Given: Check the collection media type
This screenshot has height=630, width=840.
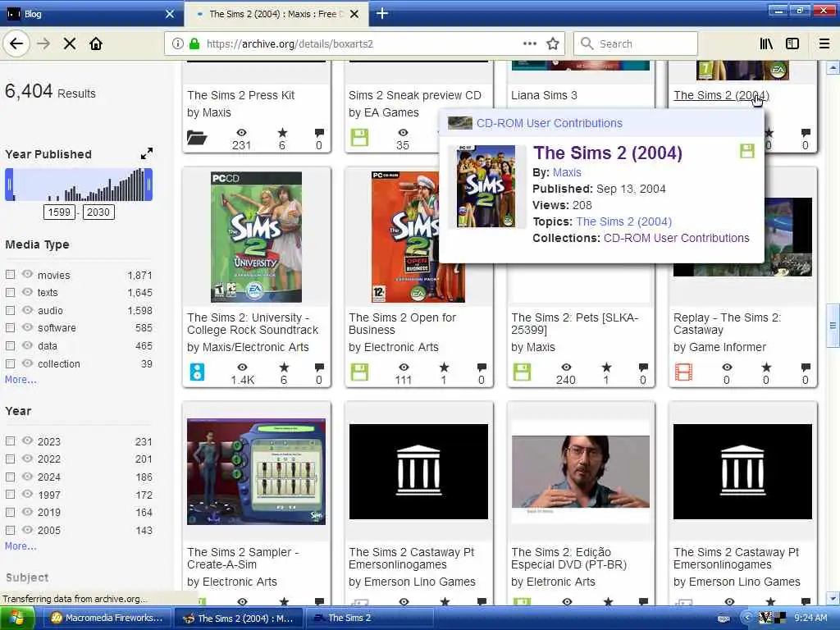Looking at the screenshot, I should point(10,363).
